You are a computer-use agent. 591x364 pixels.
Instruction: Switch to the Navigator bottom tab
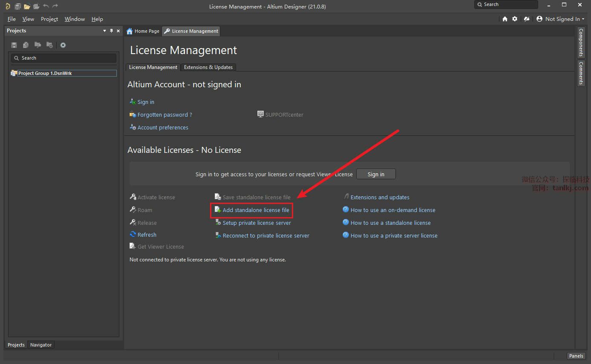click(x=41, y=345)
